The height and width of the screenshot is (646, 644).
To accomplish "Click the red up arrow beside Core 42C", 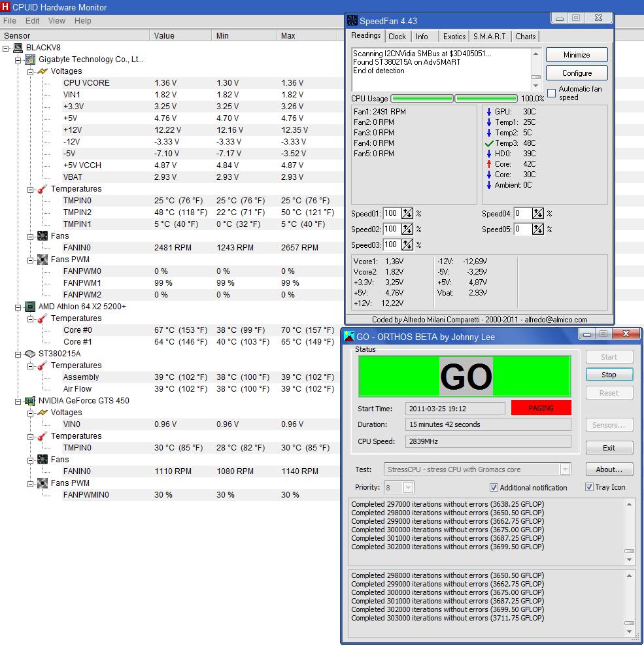I will click(489, 164).
